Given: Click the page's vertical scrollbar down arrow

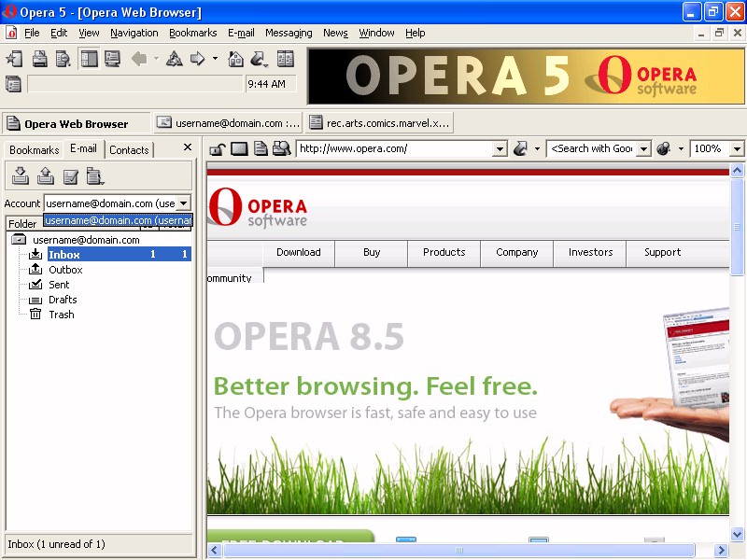Looking at the screenshot, I should 737,534.
